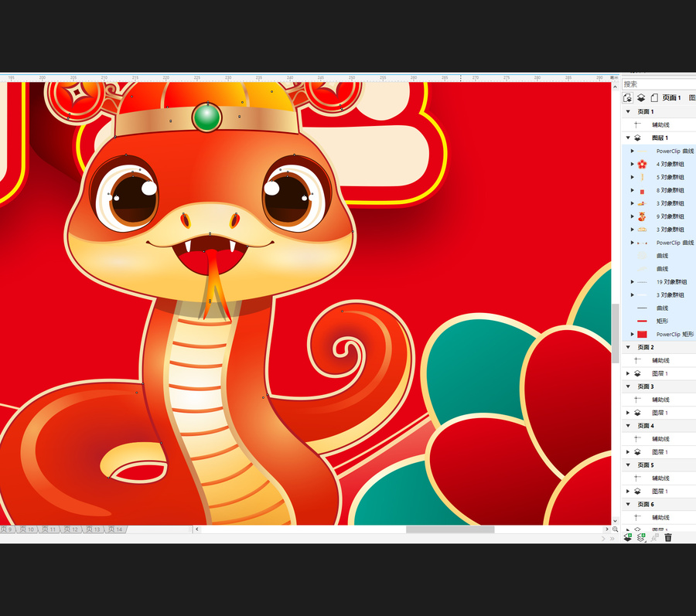Click the New Layer icon

pyautogui.click(x=628, y=537)
